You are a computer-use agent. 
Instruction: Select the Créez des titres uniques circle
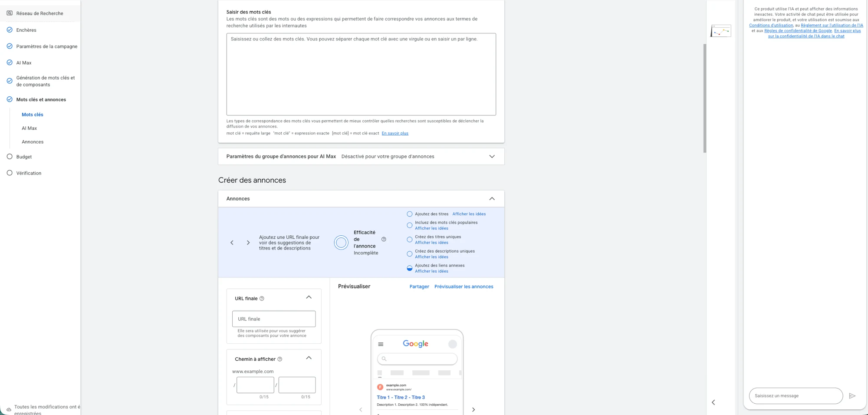(x=410, y=240)
